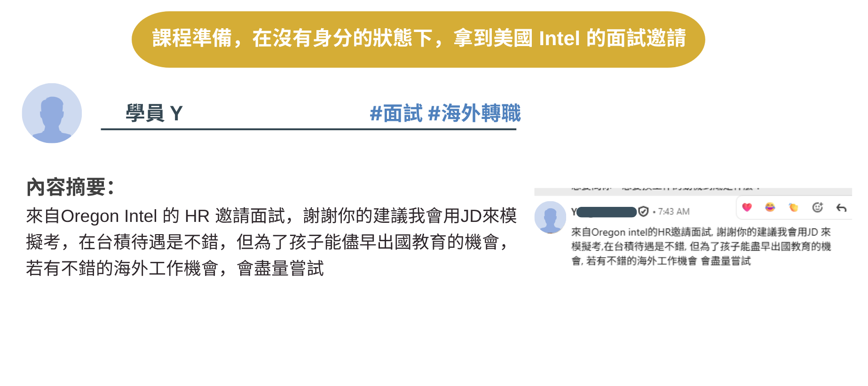This screenshot has width=868, height=386.
Task: Click the summary line ending 會盡量嘗試
Action: pyautogui.click(x=175, y=268)
